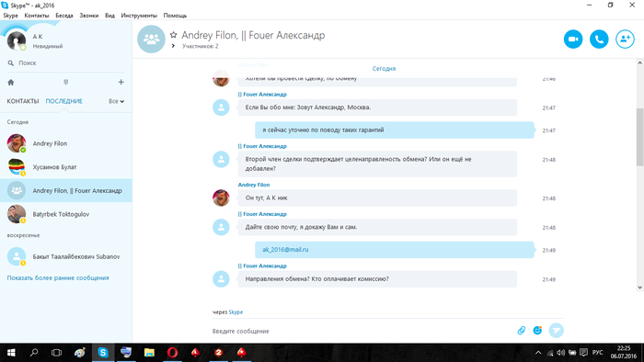Open the Звонки menu
The width and height of the screenshot is (644, 362).
(x=89, y=16)
